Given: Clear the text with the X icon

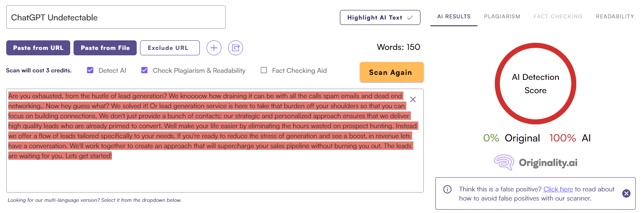Looking at the screenshot, I should point(413,99).
